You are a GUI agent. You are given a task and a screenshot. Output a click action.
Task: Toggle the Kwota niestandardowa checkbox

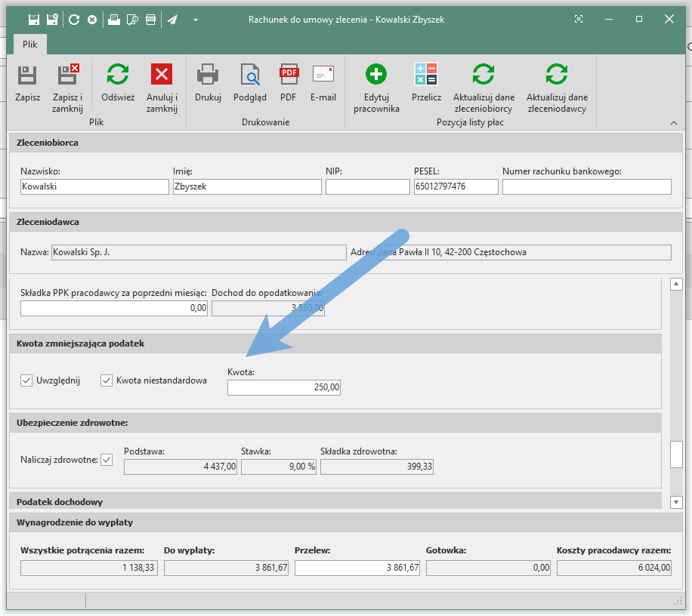[x=107, y=380]
